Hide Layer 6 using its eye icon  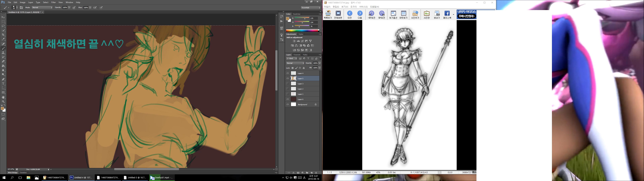click(287, 99)
